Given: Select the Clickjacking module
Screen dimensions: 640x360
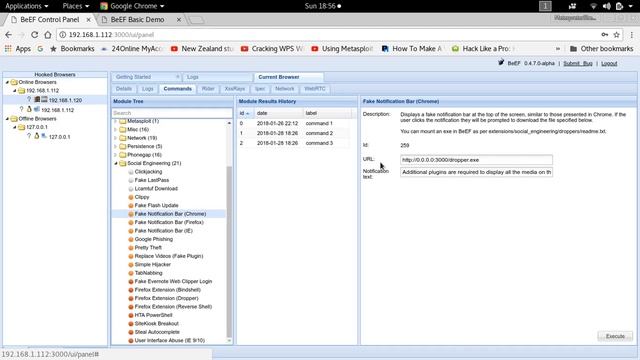Looking at the screenshot, I should click(148, 172).
